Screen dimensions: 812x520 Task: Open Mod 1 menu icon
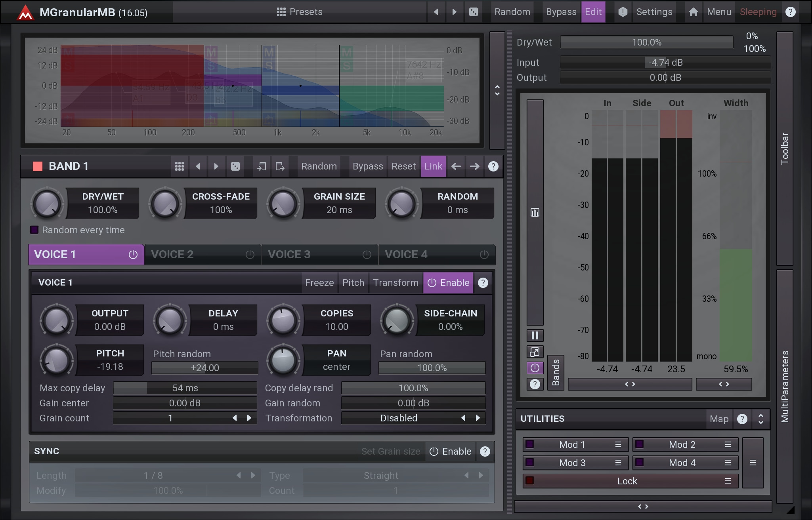[618, 445]
